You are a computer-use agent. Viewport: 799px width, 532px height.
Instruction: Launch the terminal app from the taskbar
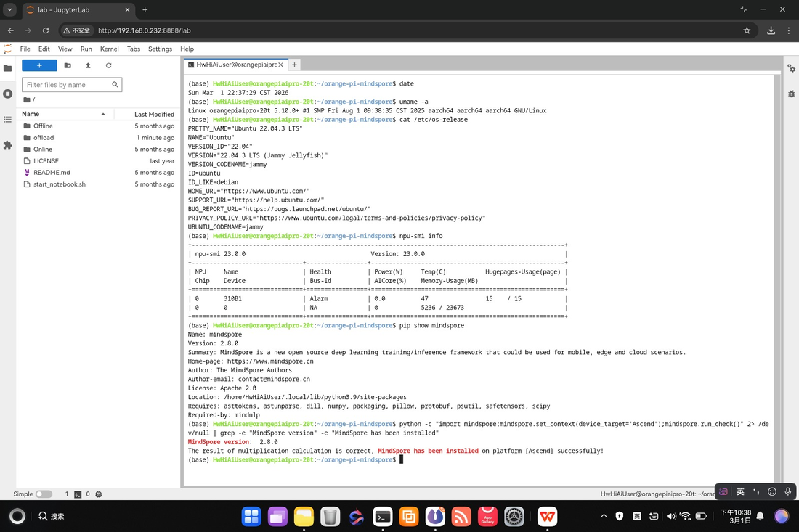(x=383, y=516)
